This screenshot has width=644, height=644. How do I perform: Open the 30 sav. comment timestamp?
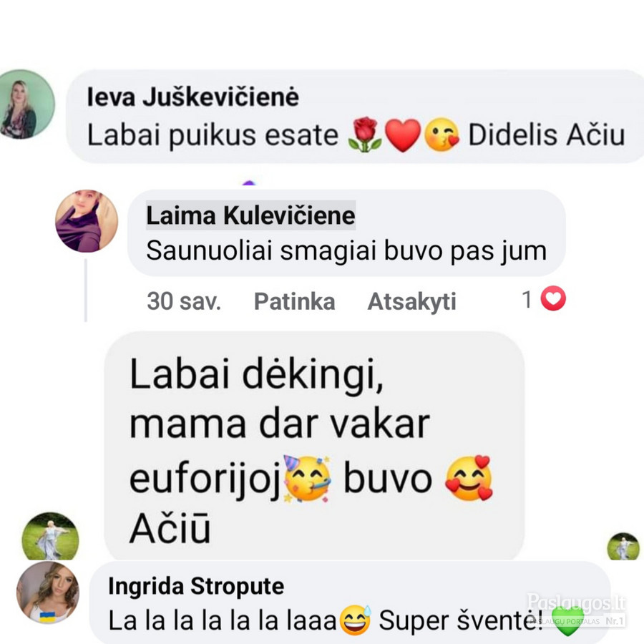tap(184, 301)
